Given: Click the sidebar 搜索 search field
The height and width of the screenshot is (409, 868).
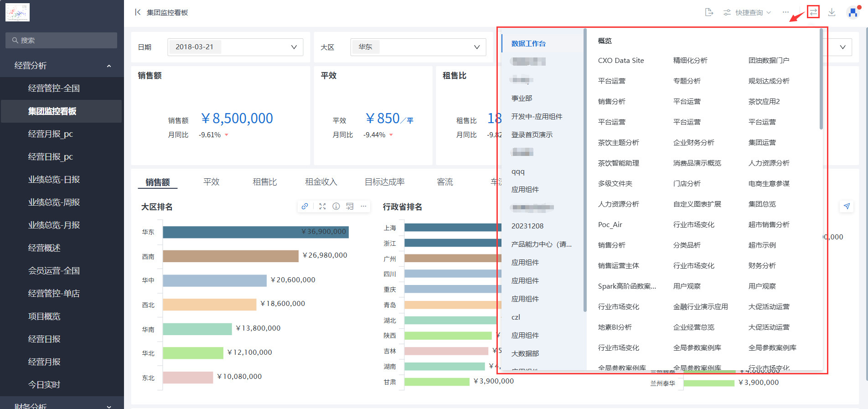Looking at the screenshot, I should click(x=61, y=40).
